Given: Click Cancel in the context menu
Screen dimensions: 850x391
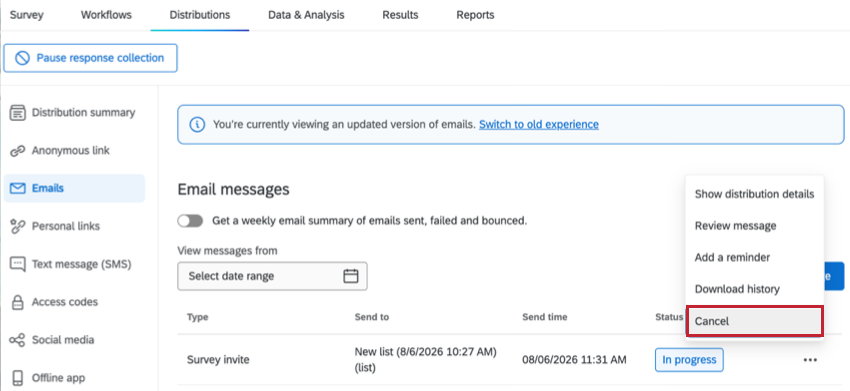Looking at the screenshot, I should [755, 321].
